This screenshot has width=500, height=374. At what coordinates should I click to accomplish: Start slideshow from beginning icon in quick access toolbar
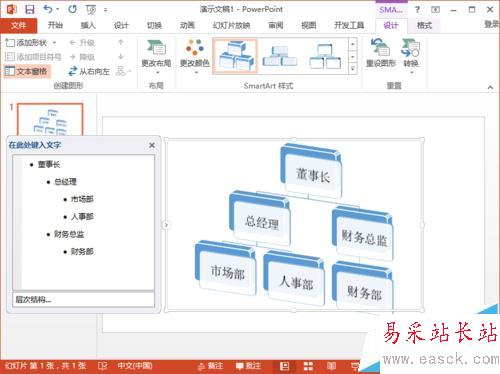pyautogui.click(x=91, y=10)
